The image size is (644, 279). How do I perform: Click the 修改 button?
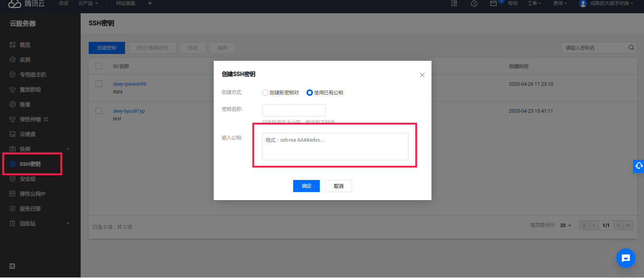click(193, 48)
